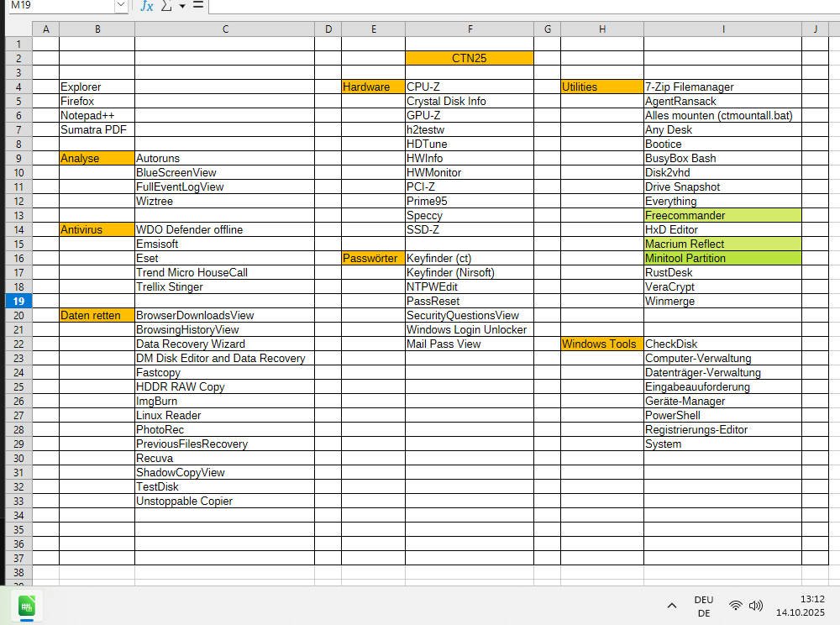Click the CheckDisk cell

(x=723, y=344)
